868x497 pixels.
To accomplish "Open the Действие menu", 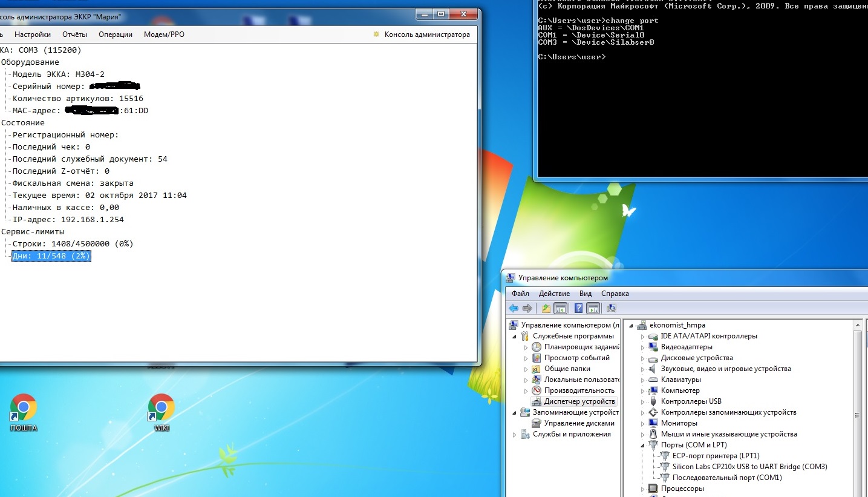I will [554, 294].
